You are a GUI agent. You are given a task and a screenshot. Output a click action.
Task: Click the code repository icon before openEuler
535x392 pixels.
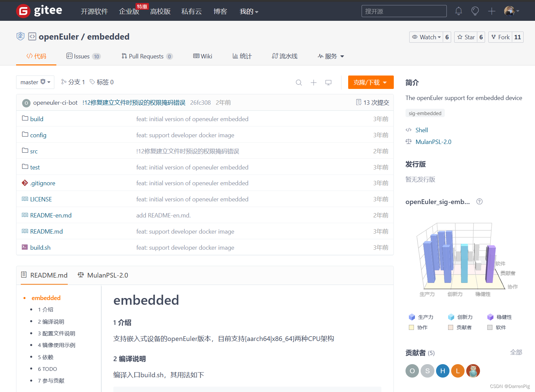32,36
